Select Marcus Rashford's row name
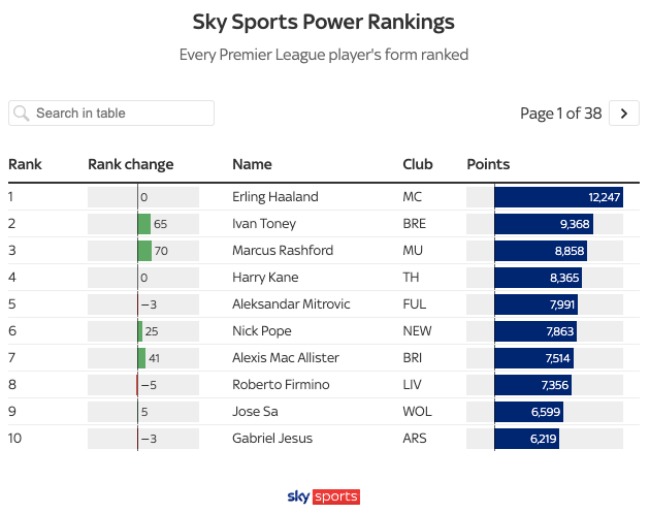 [282, 251]
